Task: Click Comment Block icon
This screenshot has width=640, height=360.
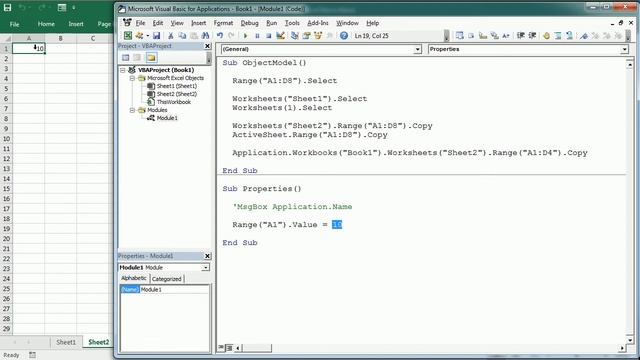Action: 558,36
